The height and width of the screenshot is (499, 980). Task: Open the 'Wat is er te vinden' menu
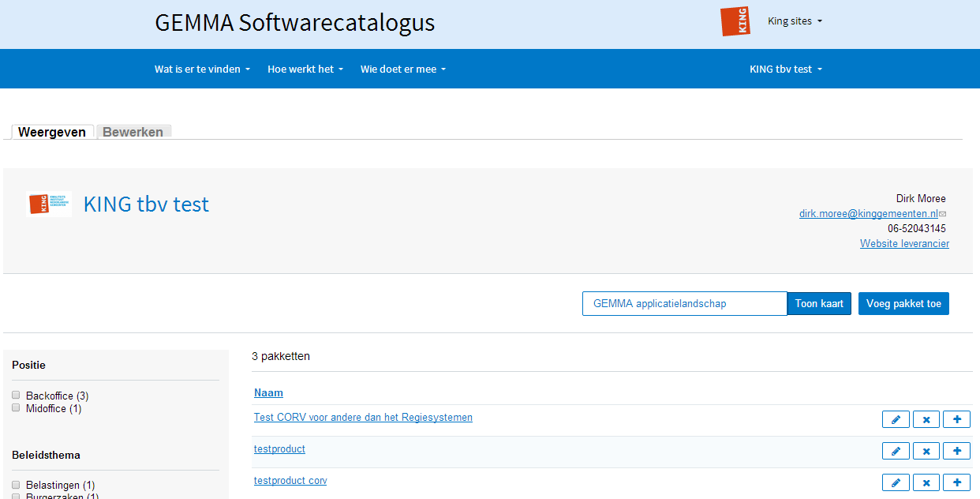(x=202, y=69)
